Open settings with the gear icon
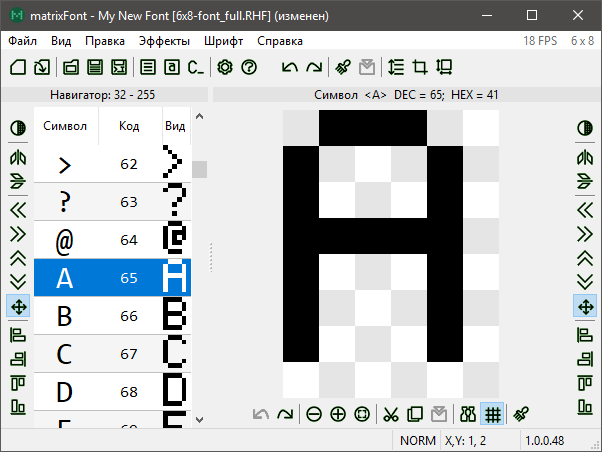602x452 pixels. pyautogui.click(x=225, y=67)
